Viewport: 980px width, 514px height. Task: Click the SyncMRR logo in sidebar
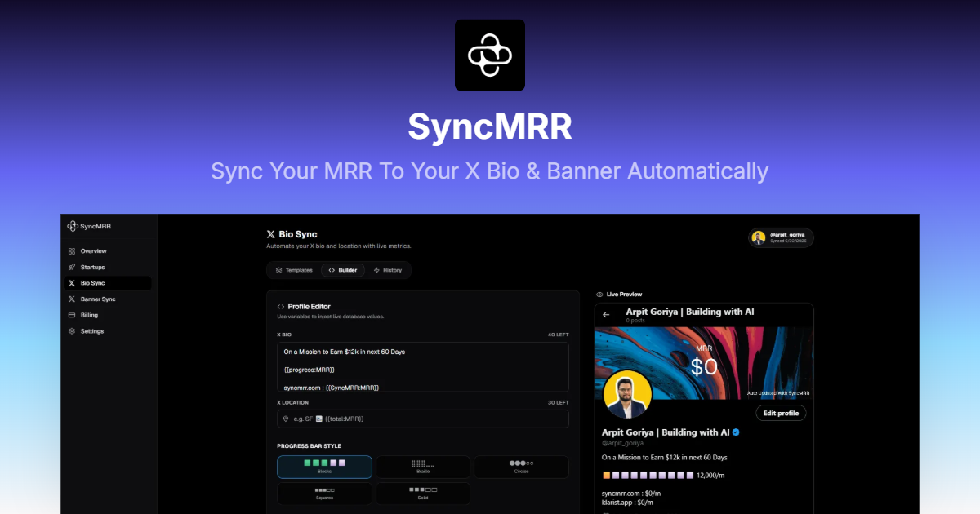point(89,226)
